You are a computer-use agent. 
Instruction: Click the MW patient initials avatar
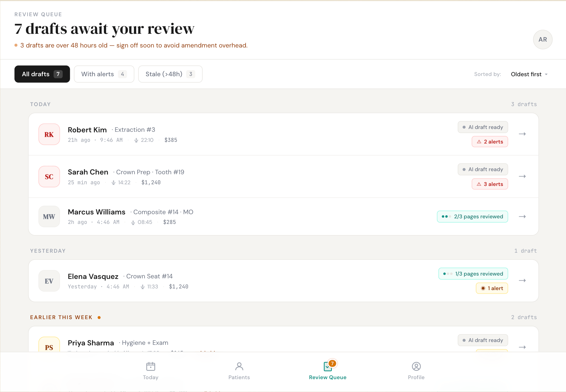click(x=49, y=216)
